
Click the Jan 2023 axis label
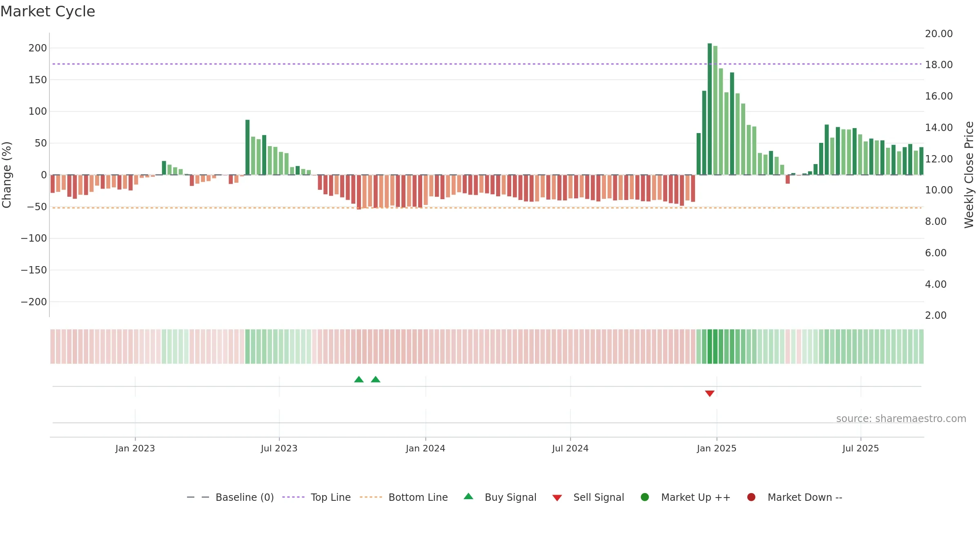pyautogui.click(x=135, y=449)
